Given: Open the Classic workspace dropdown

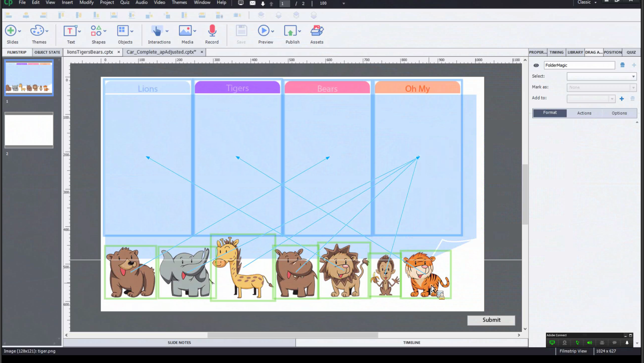Looking at the screenshot, I should point(587,3).
